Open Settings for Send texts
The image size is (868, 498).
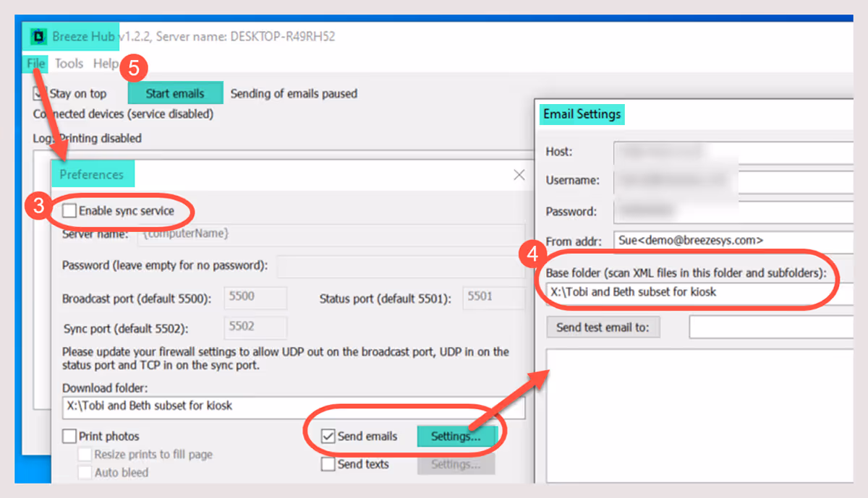[x=456, y=464]
